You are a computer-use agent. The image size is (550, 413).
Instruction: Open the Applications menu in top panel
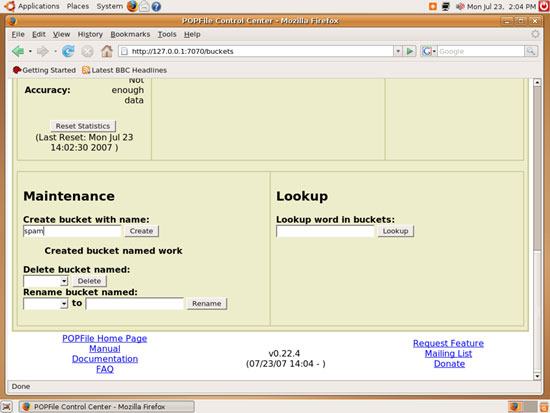coord(39,6)
